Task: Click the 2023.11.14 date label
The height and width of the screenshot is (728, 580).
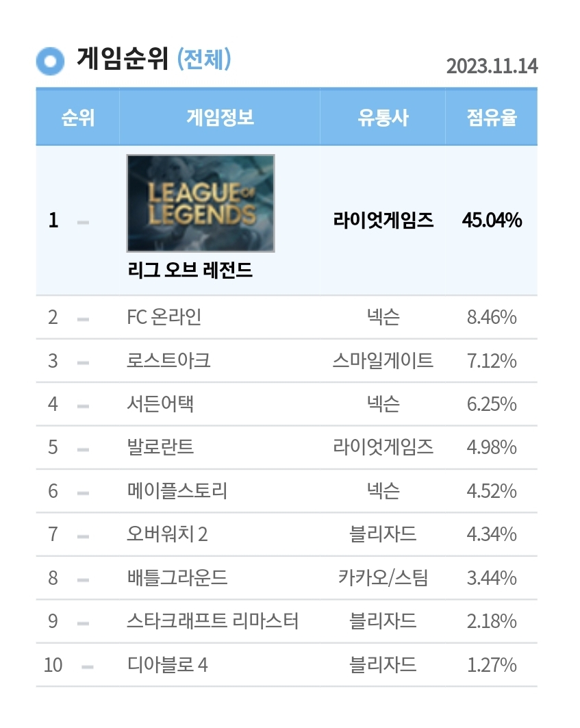Action: (492, 66)
